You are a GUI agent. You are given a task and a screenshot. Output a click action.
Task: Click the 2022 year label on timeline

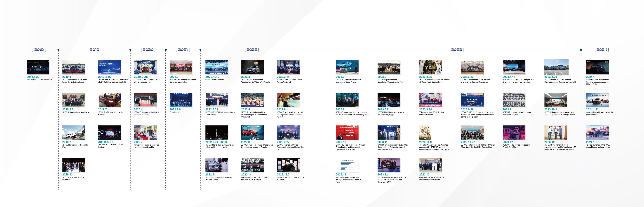252,50
